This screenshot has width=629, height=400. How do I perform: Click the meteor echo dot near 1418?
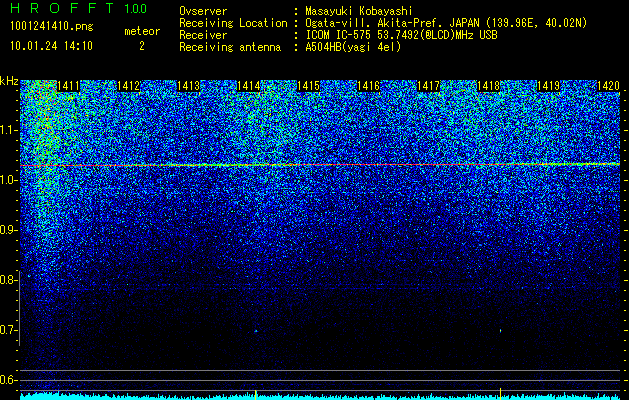point(500,331)
